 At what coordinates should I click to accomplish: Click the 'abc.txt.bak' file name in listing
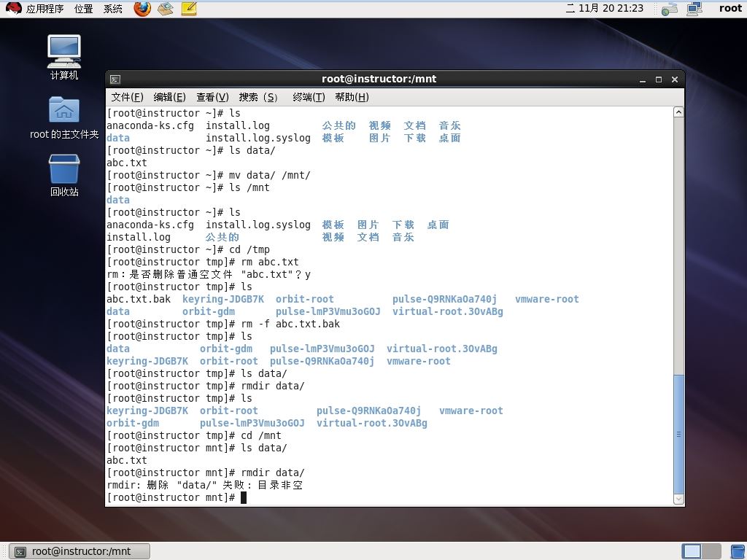[x=138, y=299]
